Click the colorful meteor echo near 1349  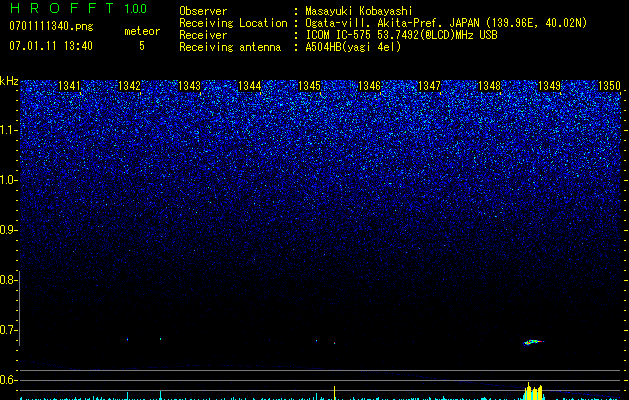(x=533, y=342)
